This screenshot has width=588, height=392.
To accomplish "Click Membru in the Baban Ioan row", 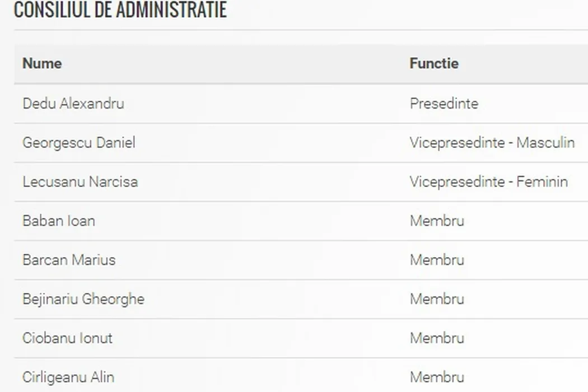I will (437, 221).
